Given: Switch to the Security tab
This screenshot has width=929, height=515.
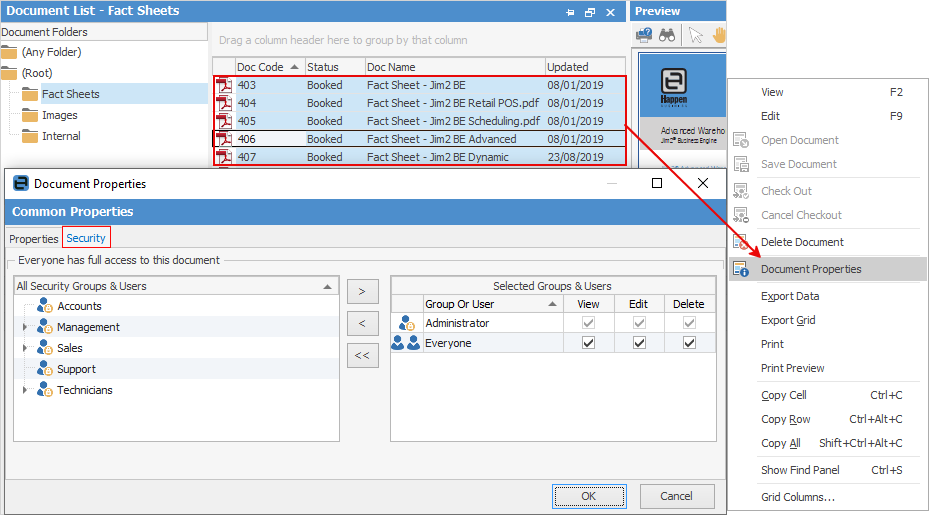Looking at the screenshot, I should click(x=86, y=238).
